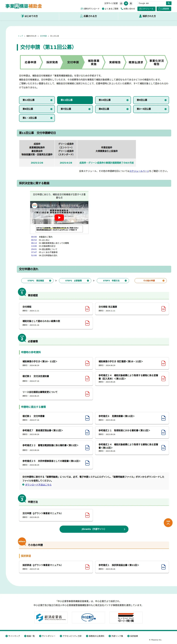
Task: Download DOC icon for 参考様式6 見積依頼書
Action: [163, 418]
